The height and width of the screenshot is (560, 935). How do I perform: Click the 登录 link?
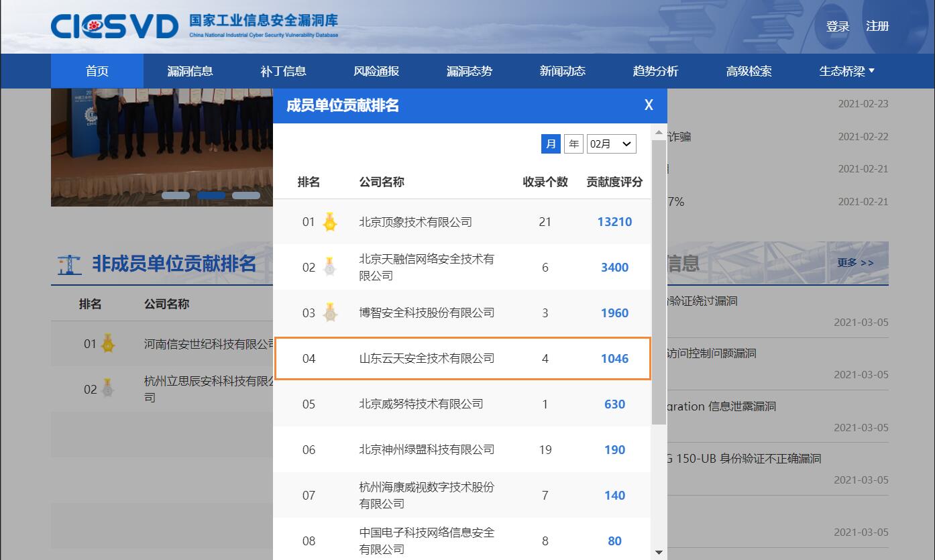838,26
